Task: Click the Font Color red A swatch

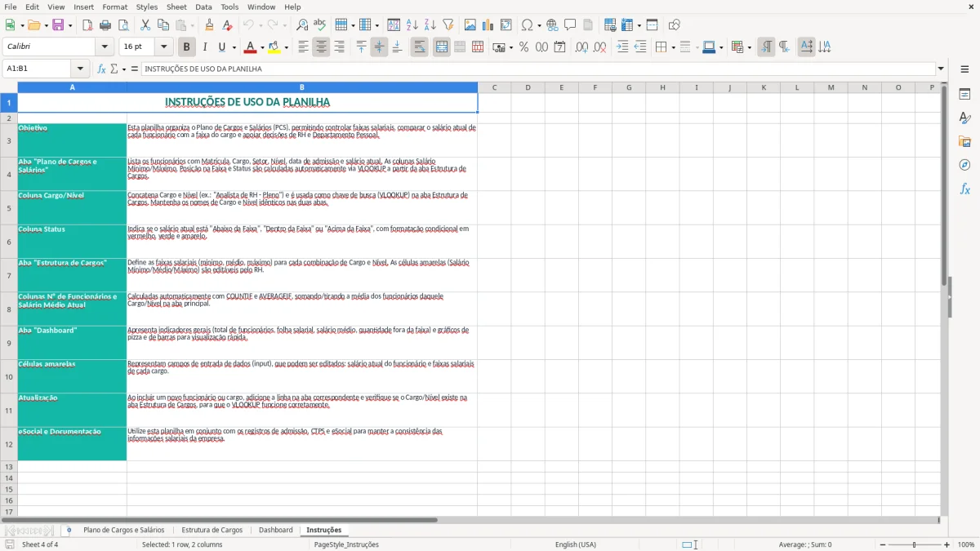Action: click(x=250, y=47)
